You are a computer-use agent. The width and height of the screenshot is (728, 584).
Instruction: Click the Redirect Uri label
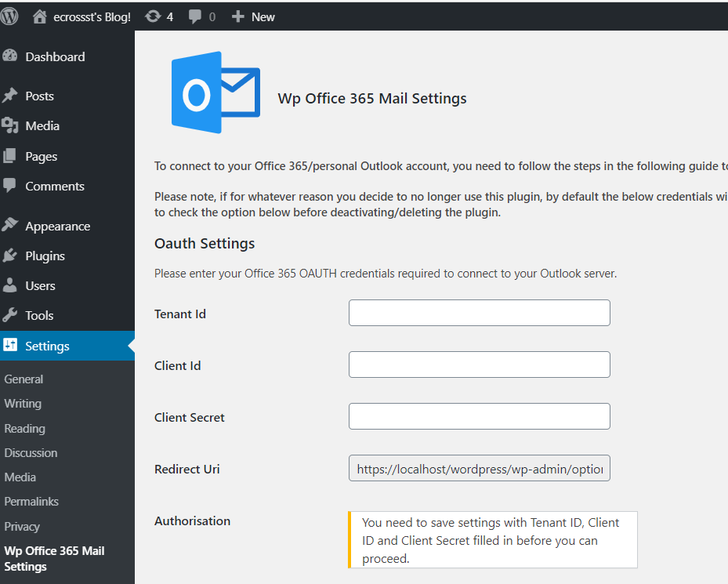[x=187, y=470]
